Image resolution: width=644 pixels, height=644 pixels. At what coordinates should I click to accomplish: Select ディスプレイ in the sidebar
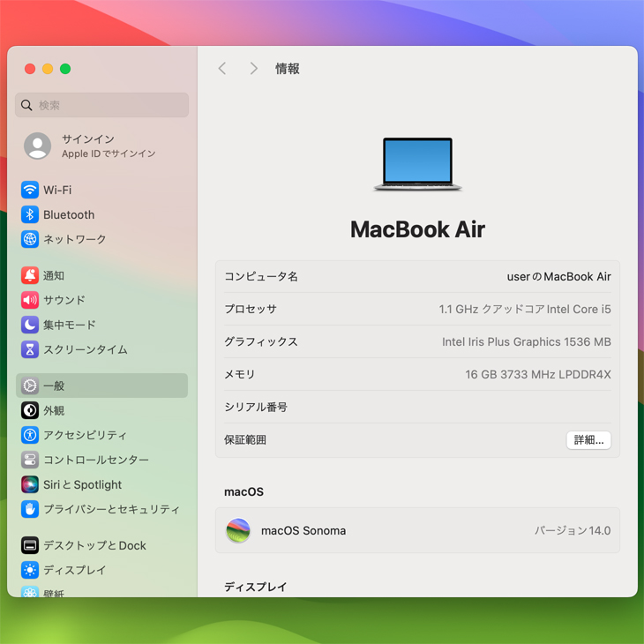point(74,570)
